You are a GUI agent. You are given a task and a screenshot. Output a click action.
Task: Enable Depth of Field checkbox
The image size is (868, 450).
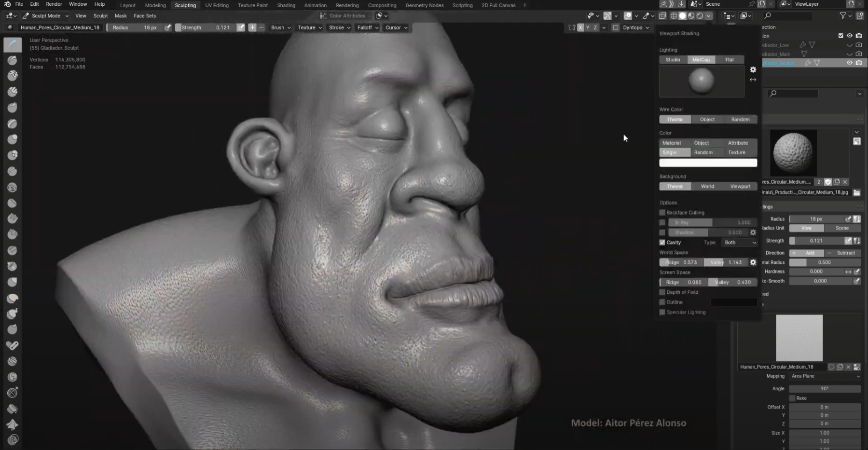(x=662, y=292)
